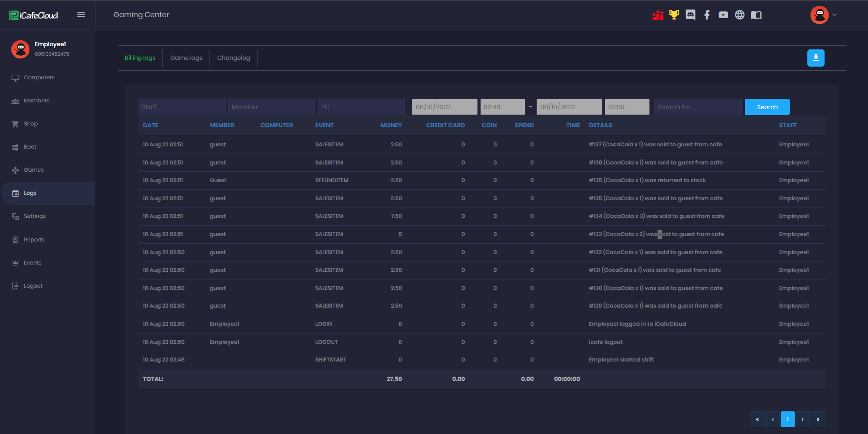Click the globe language icon

[x=739, y=15]
